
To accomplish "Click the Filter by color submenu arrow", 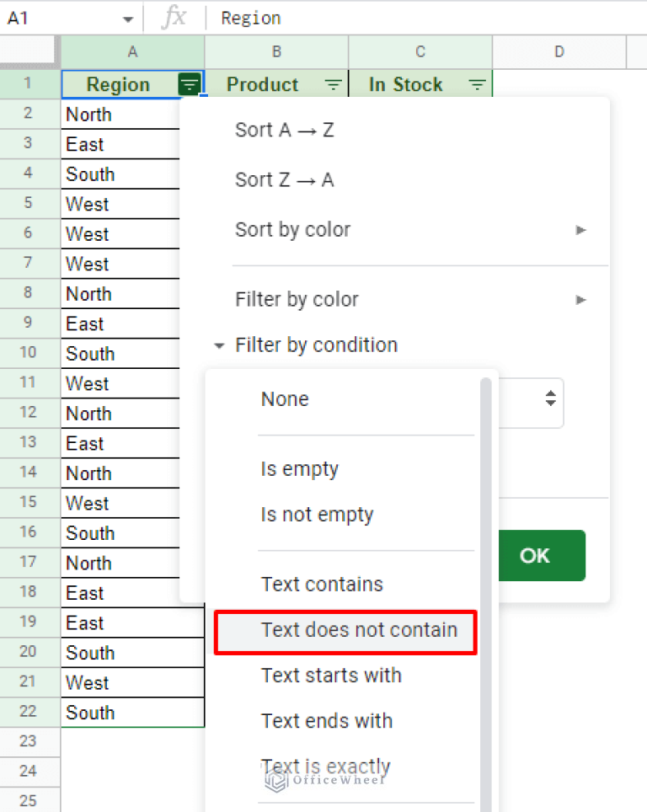I will (581, 299).
